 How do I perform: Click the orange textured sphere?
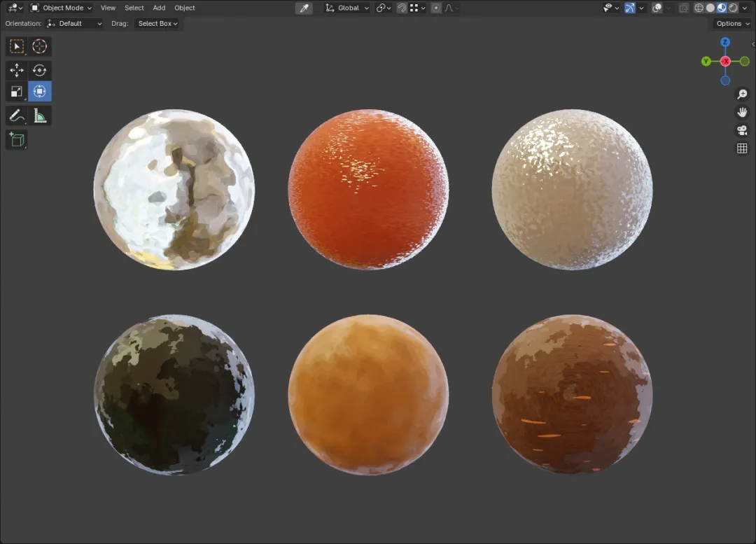[368, 189]
